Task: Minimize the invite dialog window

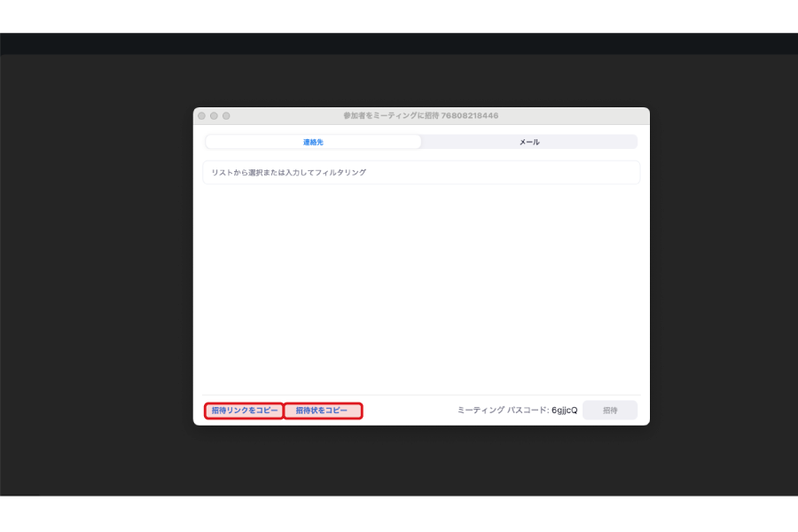Action: (x=214, y=116)
